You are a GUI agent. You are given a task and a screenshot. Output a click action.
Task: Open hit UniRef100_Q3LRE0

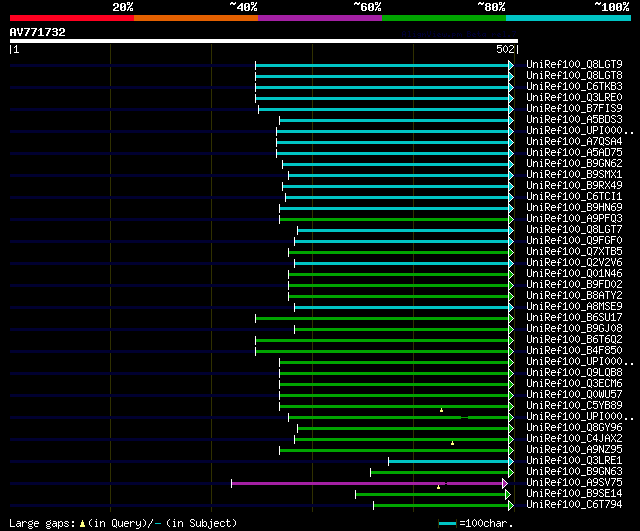(x=574, y=98)
